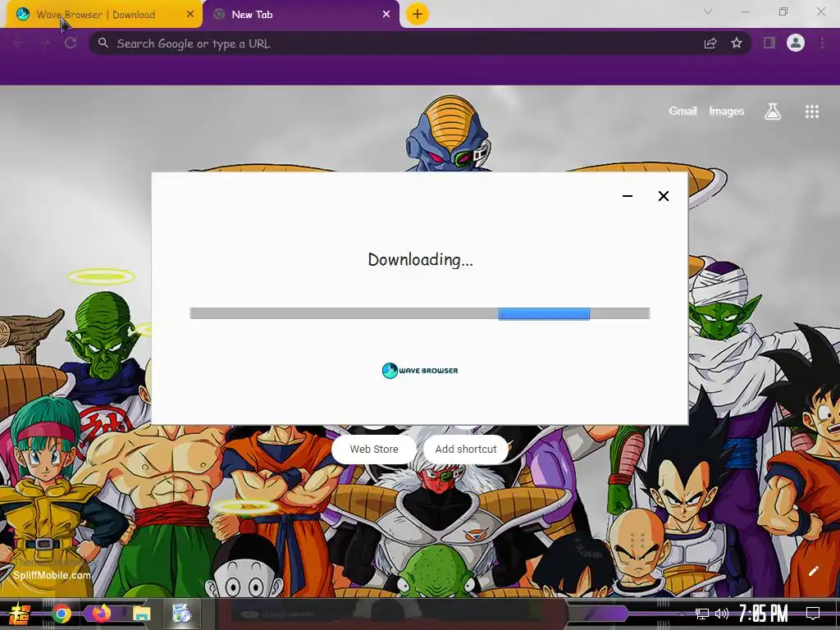
Task: Open the Web Store shortcut
Action: (x=374, y=449)
